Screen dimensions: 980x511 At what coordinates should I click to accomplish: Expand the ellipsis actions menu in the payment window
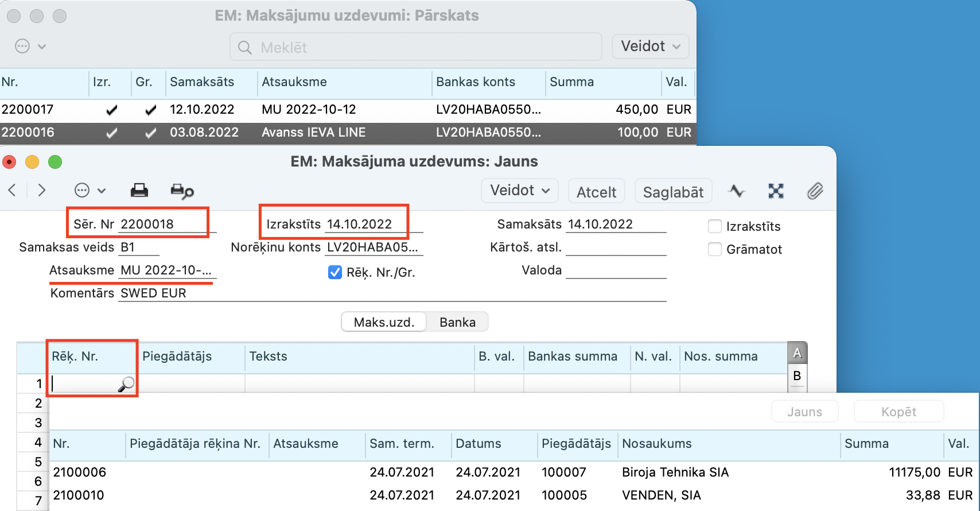point(90,191)
